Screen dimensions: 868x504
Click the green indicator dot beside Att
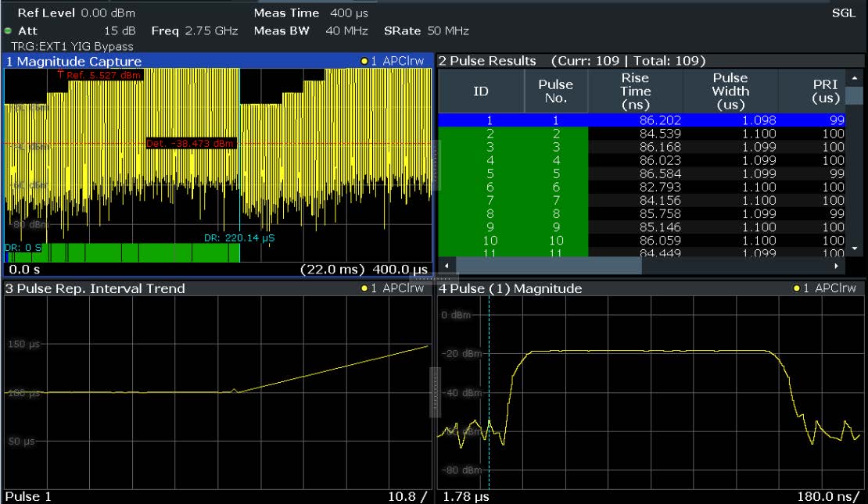pos(8,30)
